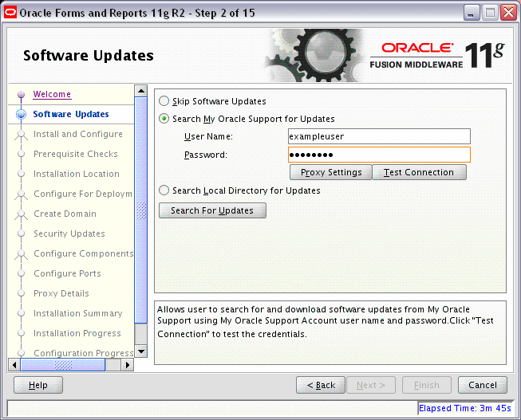This screenshot has width=521, height=420.
Task: Click sidebar scroll up arrow
Action: pyautogui.click(x=141, y=91)
